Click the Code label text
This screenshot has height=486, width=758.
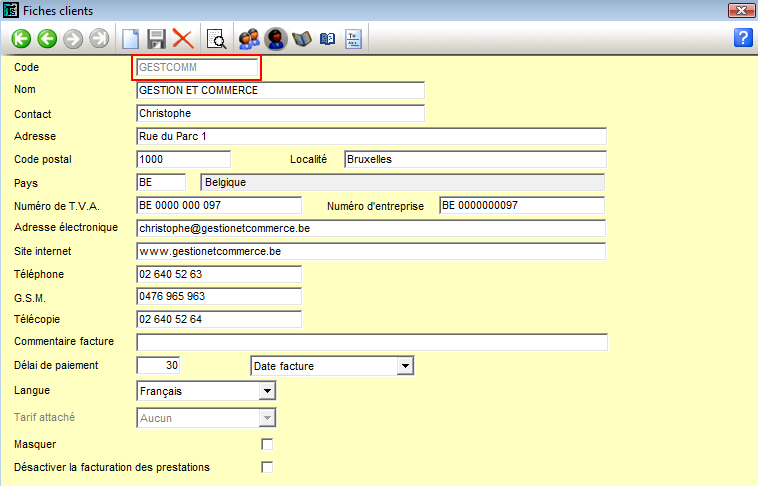pyautogui.click(x=27, y=67)
